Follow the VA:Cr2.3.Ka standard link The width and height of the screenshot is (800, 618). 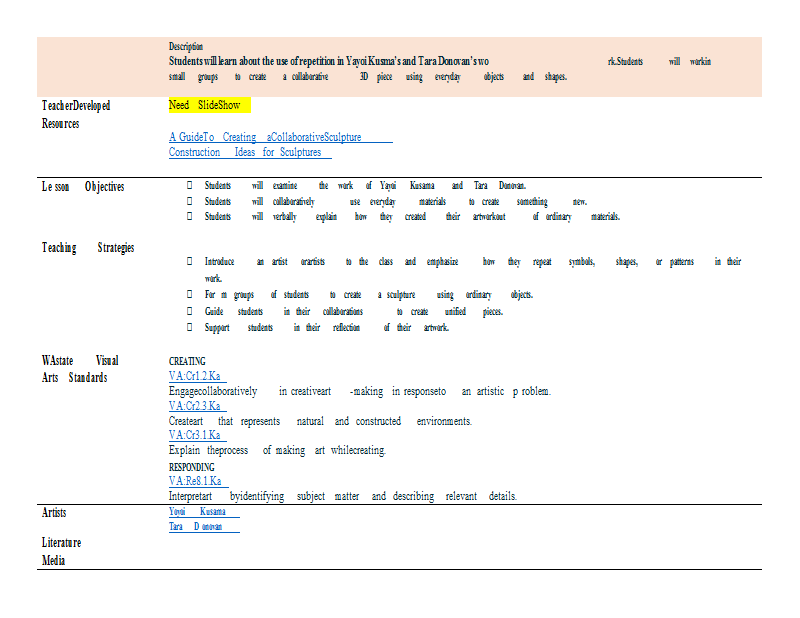click(x=198, y=406)
